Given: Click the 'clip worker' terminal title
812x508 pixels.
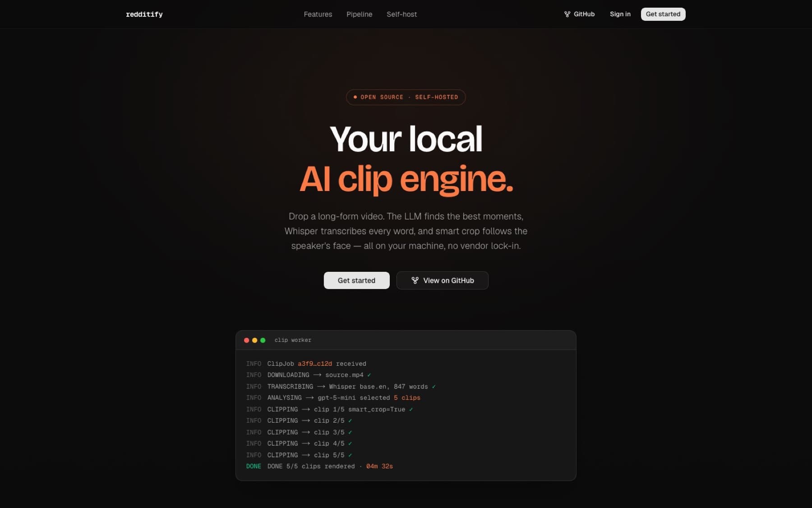Looking at the screenshot, I should point(293,340).
